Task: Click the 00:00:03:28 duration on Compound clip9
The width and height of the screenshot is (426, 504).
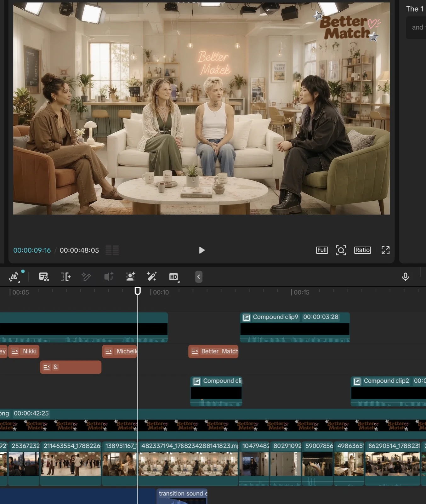Action: (321, 317)
